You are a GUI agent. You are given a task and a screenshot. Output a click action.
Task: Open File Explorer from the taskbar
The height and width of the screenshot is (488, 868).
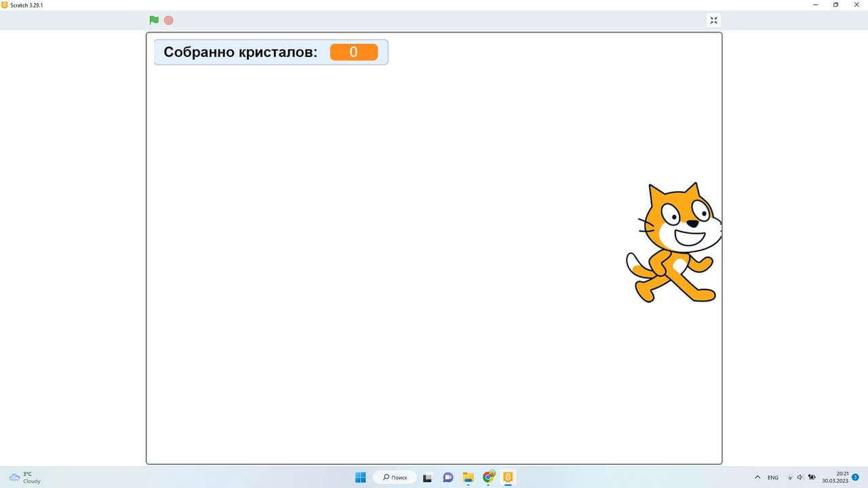[x=468, y=477]
